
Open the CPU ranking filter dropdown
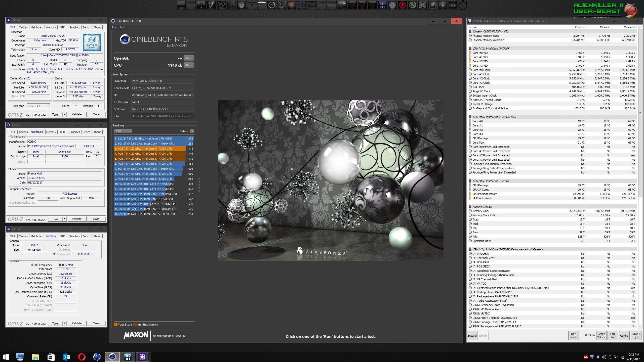pyautogui.click(x=123, y=131)
